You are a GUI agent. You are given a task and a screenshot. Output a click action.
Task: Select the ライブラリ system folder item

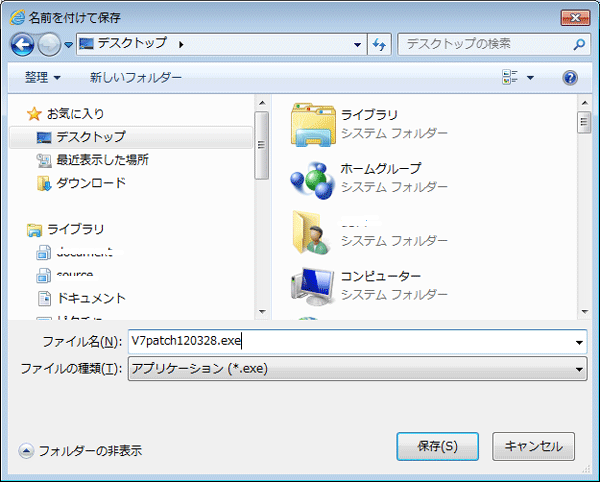369,124
